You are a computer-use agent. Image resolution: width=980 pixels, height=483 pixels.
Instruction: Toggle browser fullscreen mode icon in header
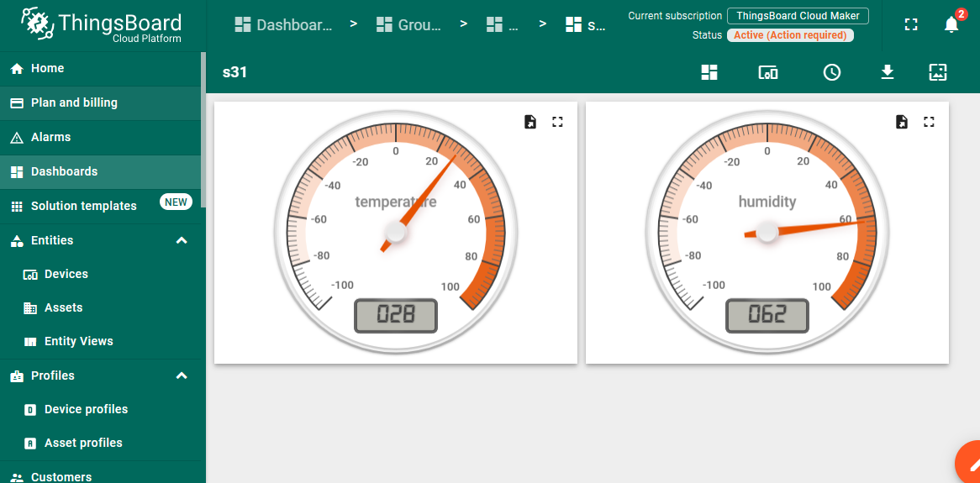[911, 24]
